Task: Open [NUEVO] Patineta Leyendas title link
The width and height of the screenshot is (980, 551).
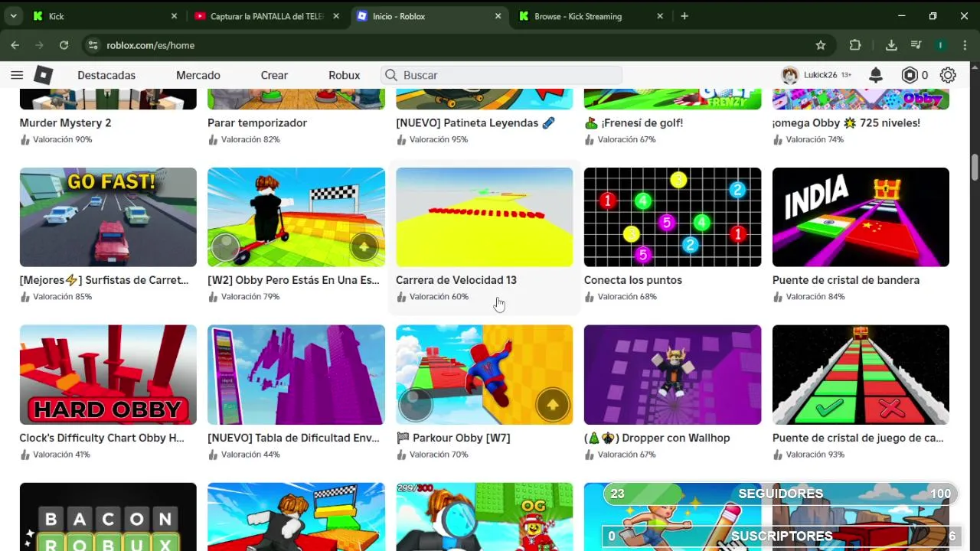Action: 475,122
